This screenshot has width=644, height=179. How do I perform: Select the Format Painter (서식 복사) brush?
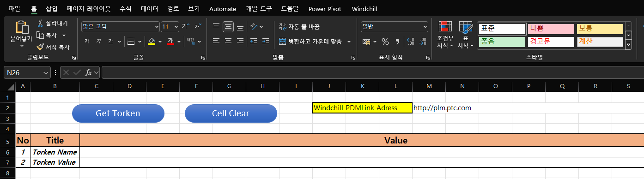pyautogui.click(x=40, y=47)
